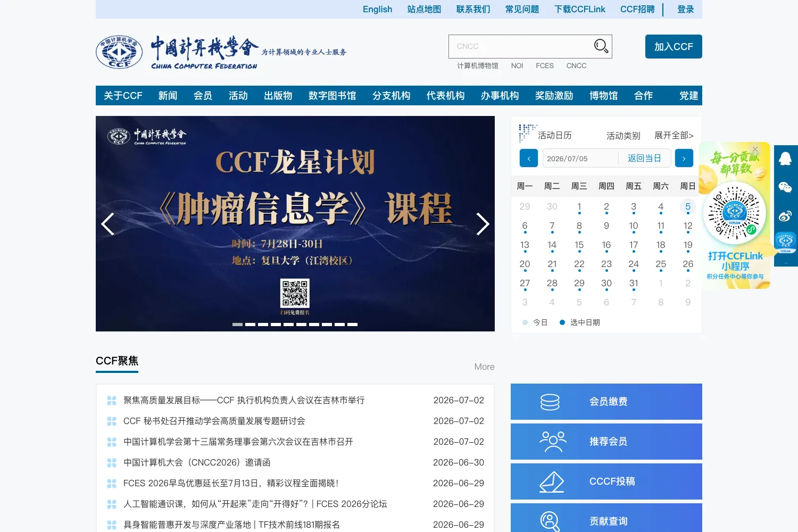Open the CCF 秘书处召开推动学会高质量发展专题研讨会 article
The height and width of the screenshot is (532, 798).
(214, 421)
